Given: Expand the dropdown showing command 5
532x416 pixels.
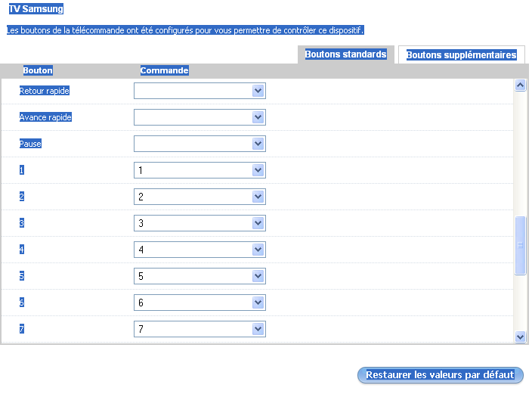Looking at the screenshot, I should [x=199, y=276].
